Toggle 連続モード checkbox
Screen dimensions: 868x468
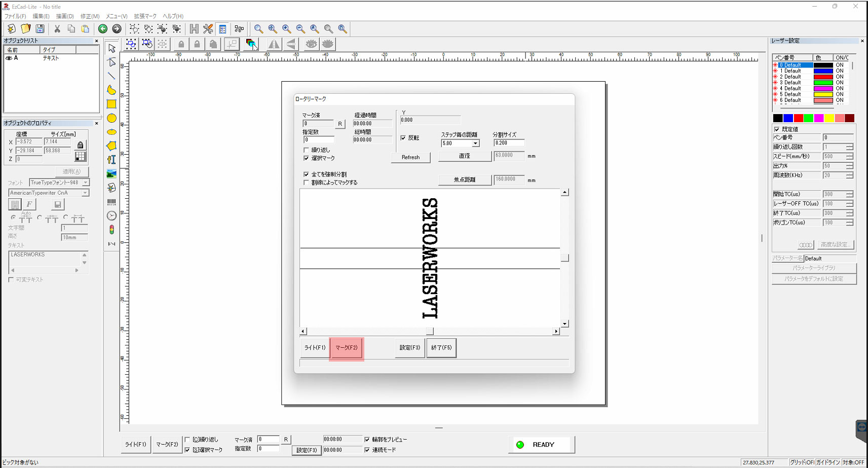pyautogui.click(x=367, y=450)
